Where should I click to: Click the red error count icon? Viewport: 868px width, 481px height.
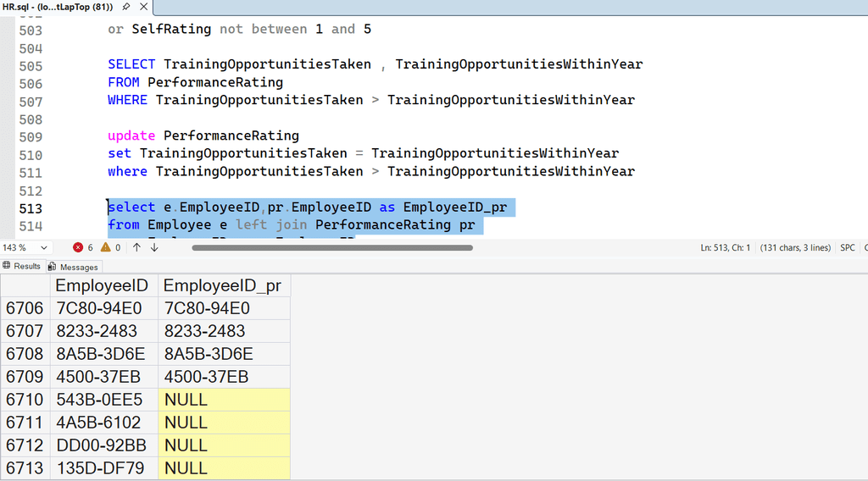click(x=78, y=247)
